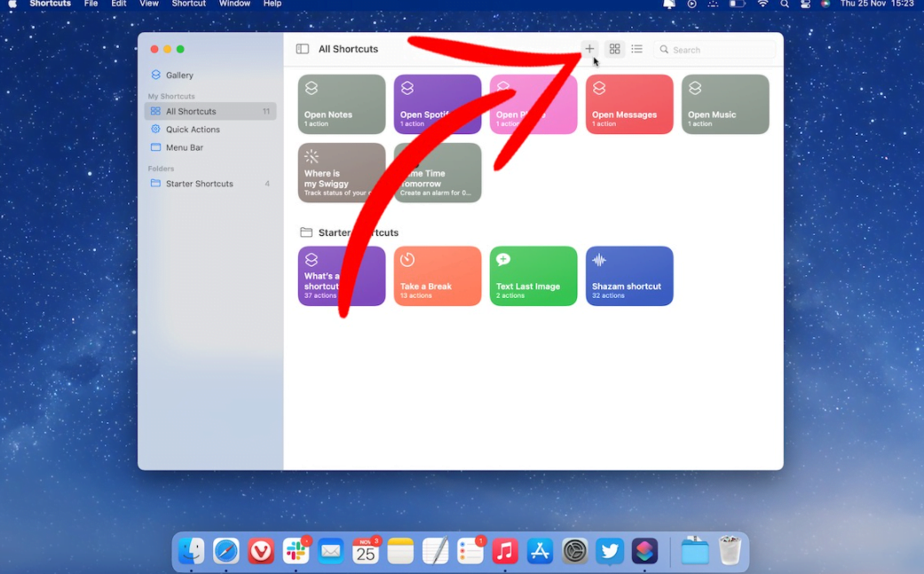Viewport: 924px width, 574px height.
Task: Create a new shortcut with the plus icon
Action: click(589, 49)
